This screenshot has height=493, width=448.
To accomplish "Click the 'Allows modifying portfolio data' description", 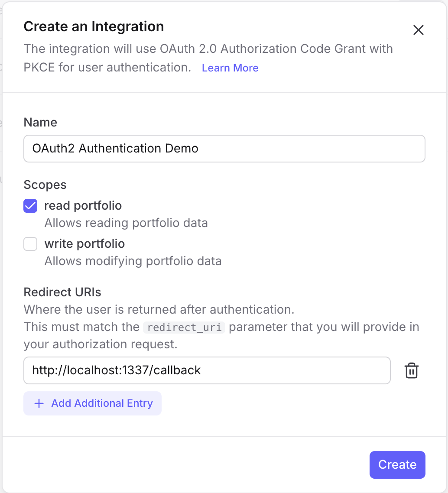I will [x=133, y=261].
